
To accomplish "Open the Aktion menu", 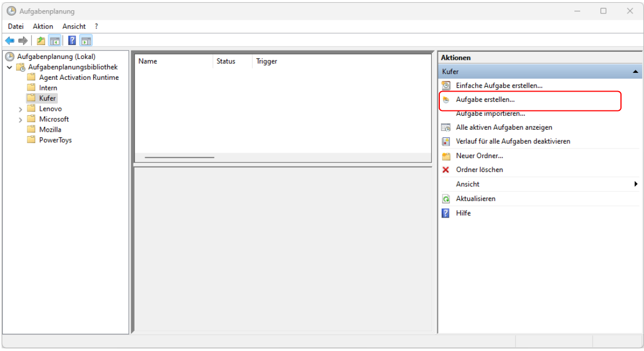I will point(43,26).
